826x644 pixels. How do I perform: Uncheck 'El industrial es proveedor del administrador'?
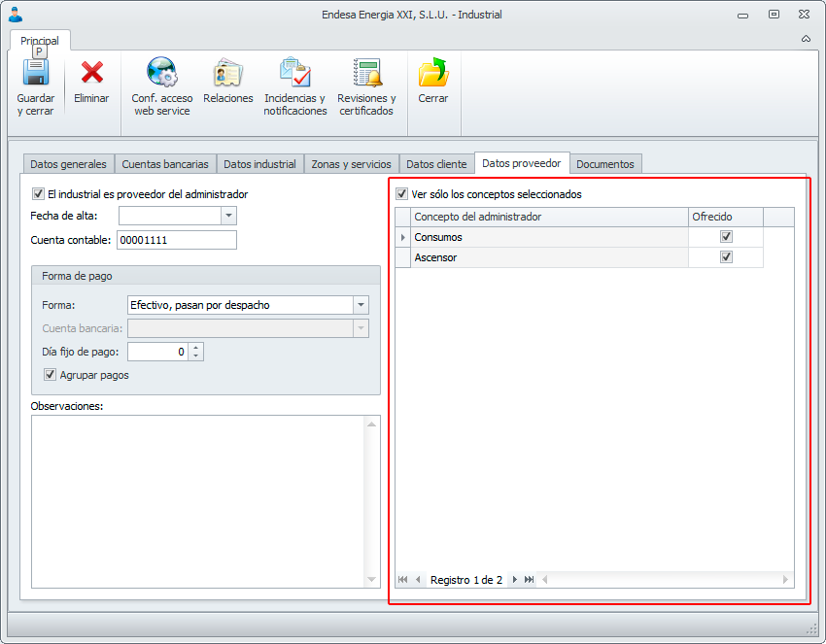coord(39,194)
